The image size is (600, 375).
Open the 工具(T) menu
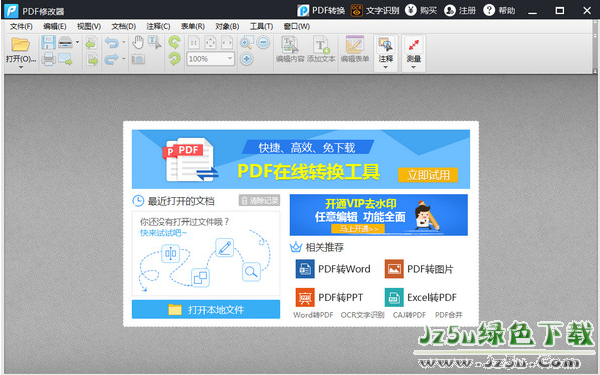[x=261, y=26]
